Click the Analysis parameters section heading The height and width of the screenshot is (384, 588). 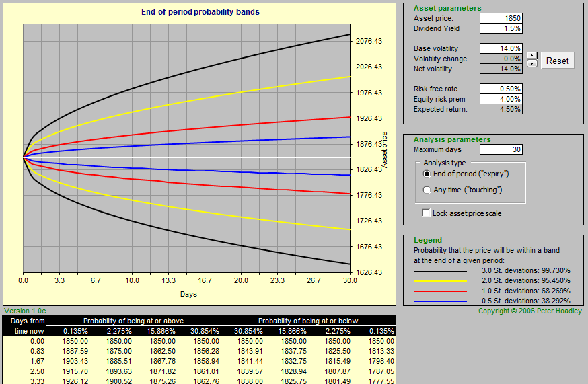[452, 139]
